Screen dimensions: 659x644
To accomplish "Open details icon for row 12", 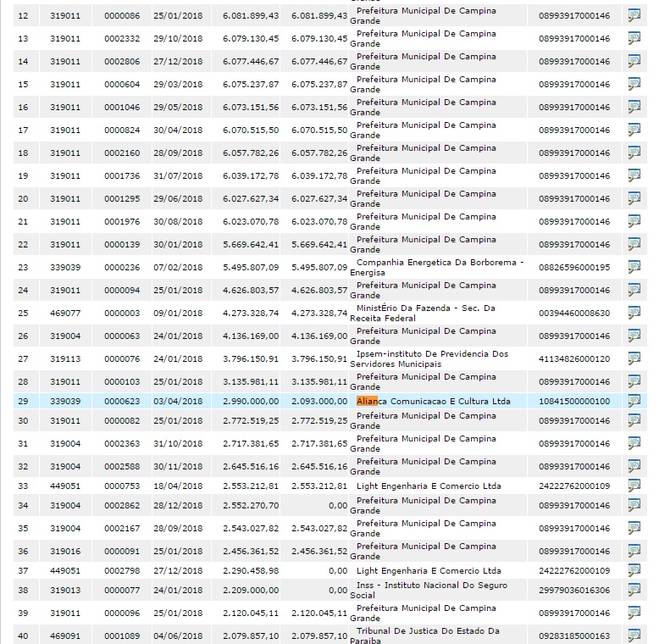I will 634,15.
